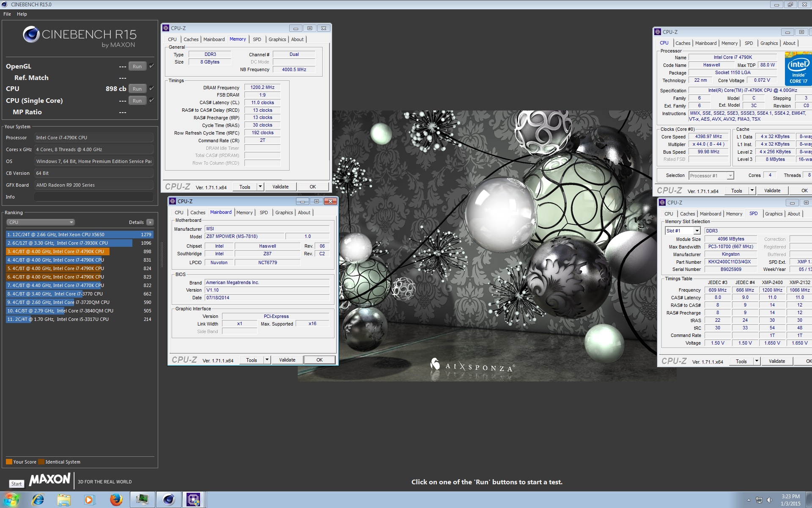This screenshot has width=812, height=508.
Task: Open Graphics tab in CPU window
Action: click(769, 43)
